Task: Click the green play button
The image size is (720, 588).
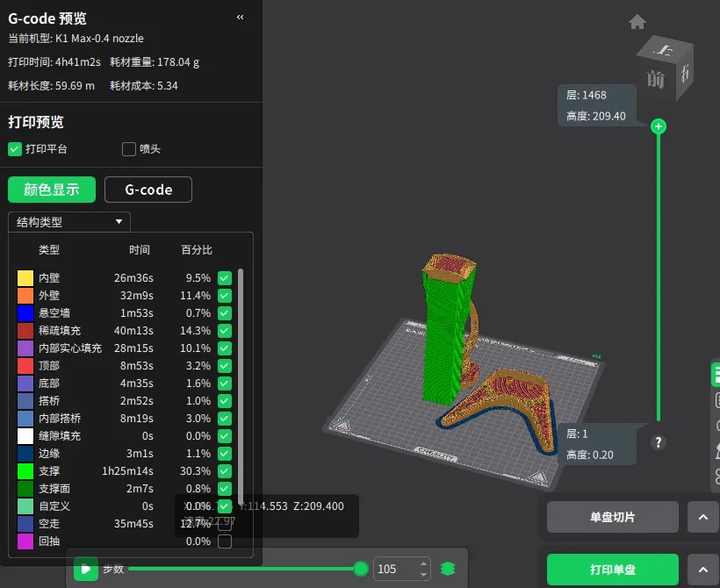Action: pos(85,569)
